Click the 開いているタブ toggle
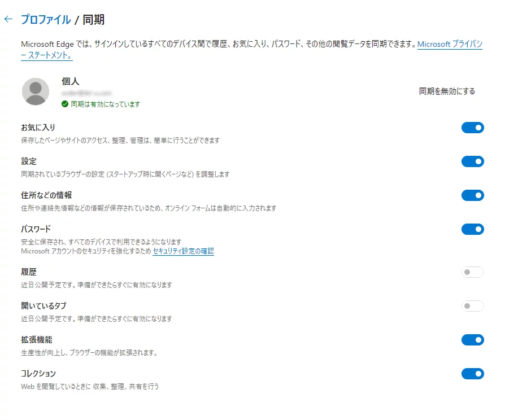This screenshot has height=420, width=505. (472, 305)
